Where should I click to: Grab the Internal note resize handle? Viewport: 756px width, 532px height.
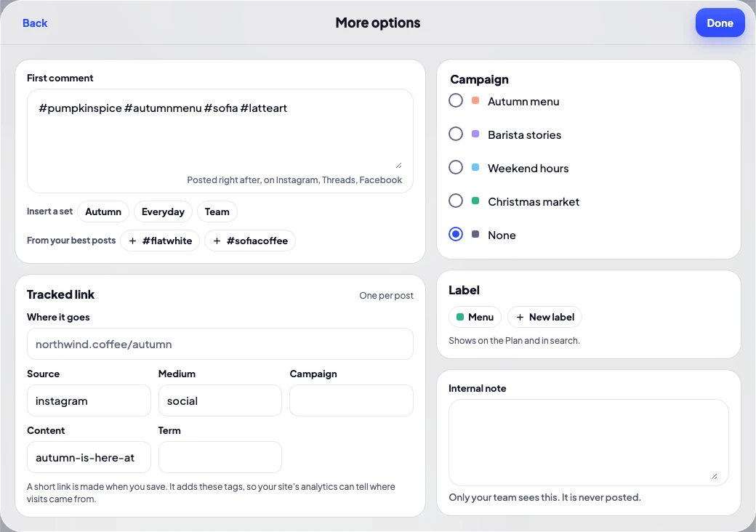[714, 476]
